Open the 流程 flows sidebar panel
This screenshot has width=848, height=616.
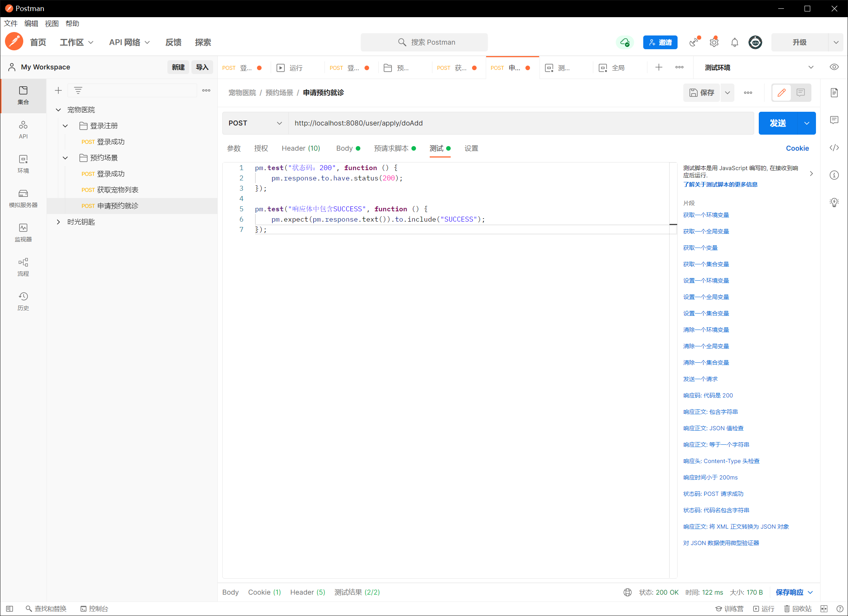point(23,267)
